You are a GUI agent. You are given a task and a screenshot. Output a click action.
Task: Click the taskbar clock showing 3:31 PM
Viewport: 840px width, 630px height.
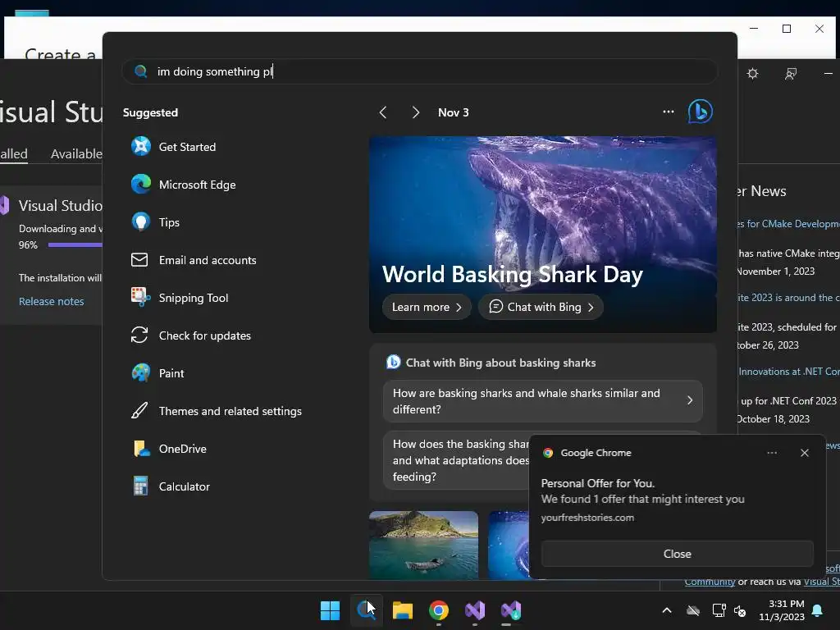pos(782,610)
